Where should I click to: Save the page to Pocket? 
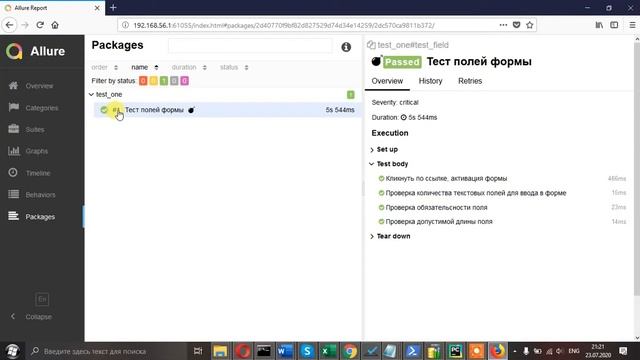coord(516,25)
